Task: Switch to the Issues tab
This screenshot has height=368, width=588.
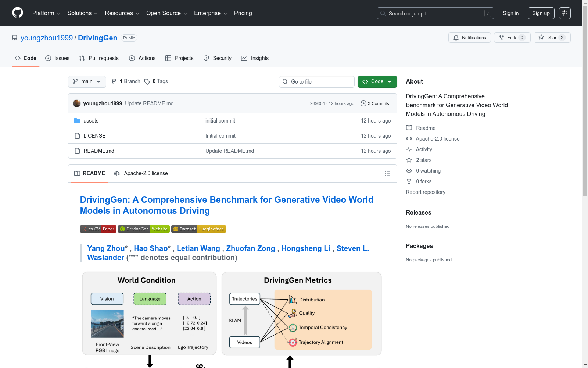Action: click(x=57, y=58)
